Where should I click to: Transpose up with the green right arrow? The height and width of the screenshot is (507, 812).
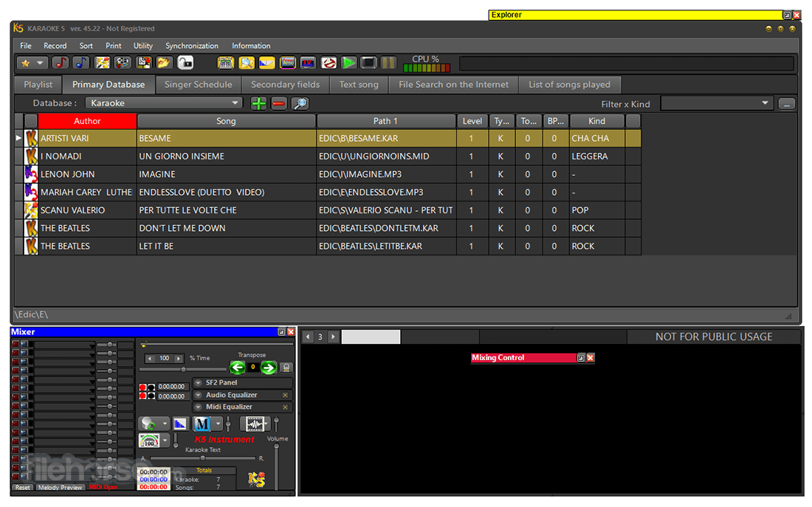268,368
